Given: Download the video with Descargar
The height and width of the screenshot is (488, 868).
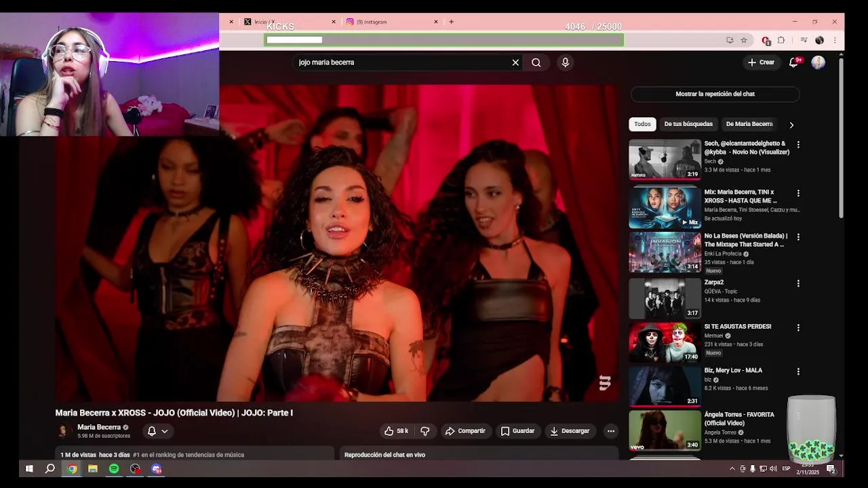Looking at the screenshot, I should click(570, 431).
